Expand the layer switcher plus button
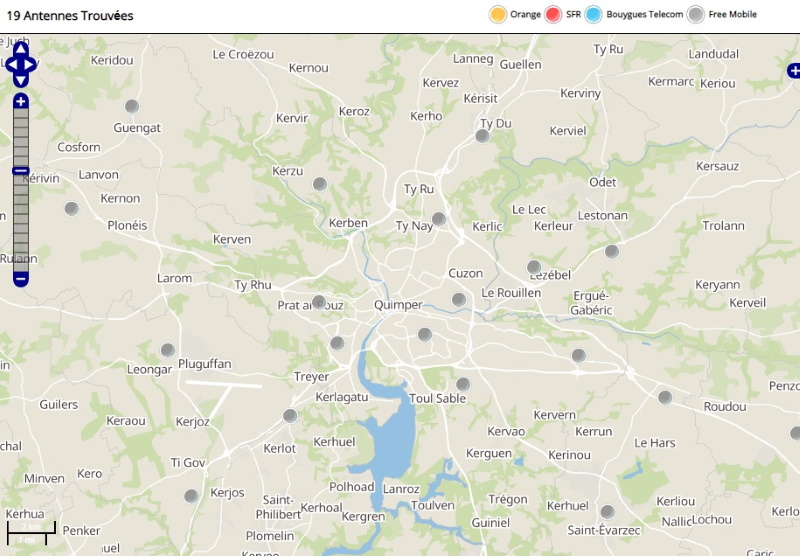This screenshot has width=800, height=556. [x=793, y=71]
